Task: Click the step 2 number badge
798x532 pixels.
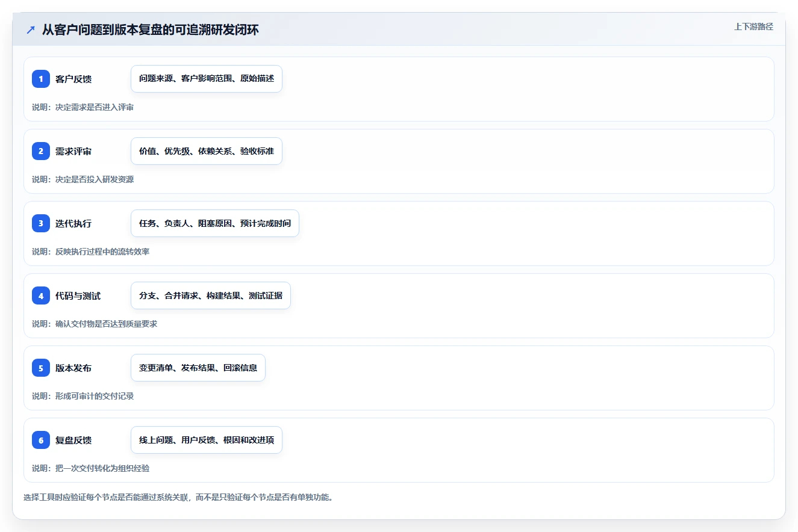Action: [41, 151]
